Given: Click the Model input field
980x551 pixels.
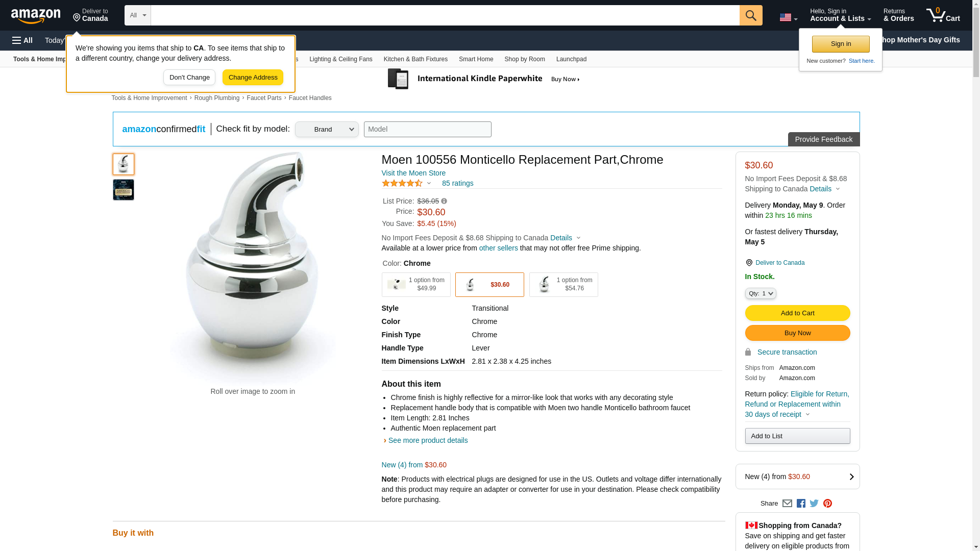Looking at the screenshot, I should (x=427, y=130).
